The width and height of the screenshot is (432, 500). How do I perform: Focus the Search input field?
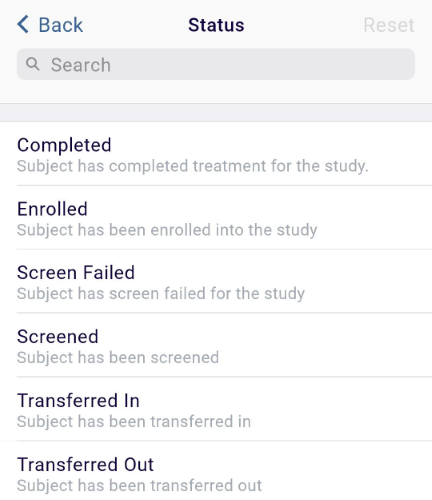(216, 64)
